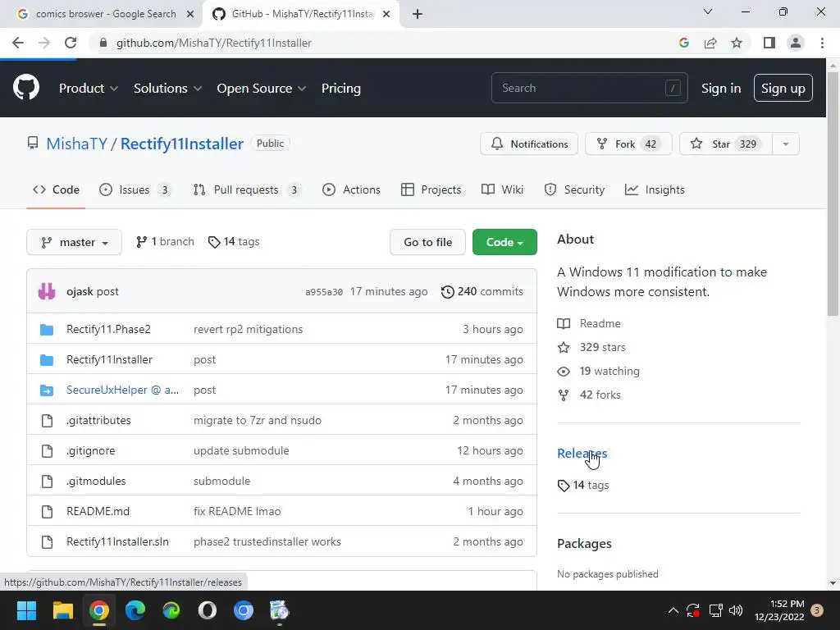This screenshot has height=630, width=840.
Task: View the 329 stars link
Action: 591,347
